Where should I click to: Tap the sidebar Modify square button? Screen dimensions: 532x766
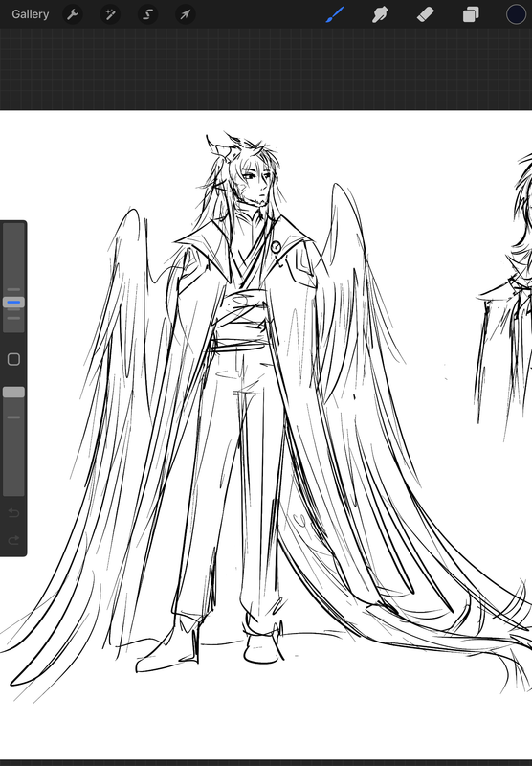(13, 360)
